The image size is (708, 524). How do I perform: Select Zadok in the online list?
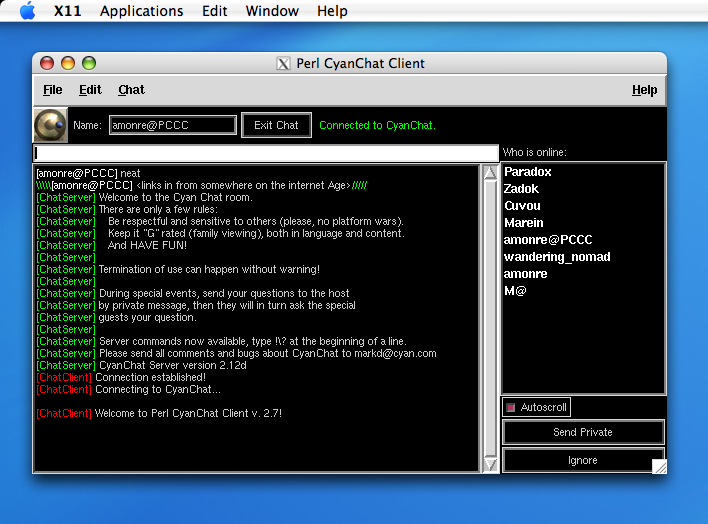pos(521,189)
